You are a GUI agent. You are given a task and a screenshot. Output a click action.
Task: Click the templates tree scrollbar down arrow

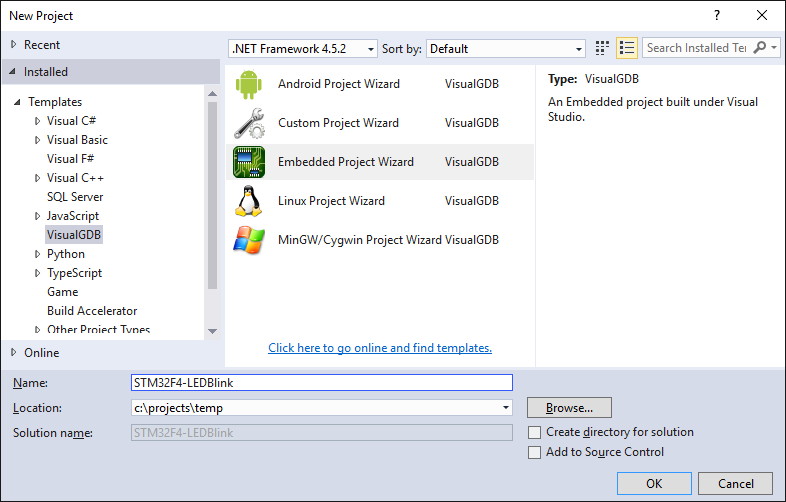pyautogui.click(x=212, y=331)
